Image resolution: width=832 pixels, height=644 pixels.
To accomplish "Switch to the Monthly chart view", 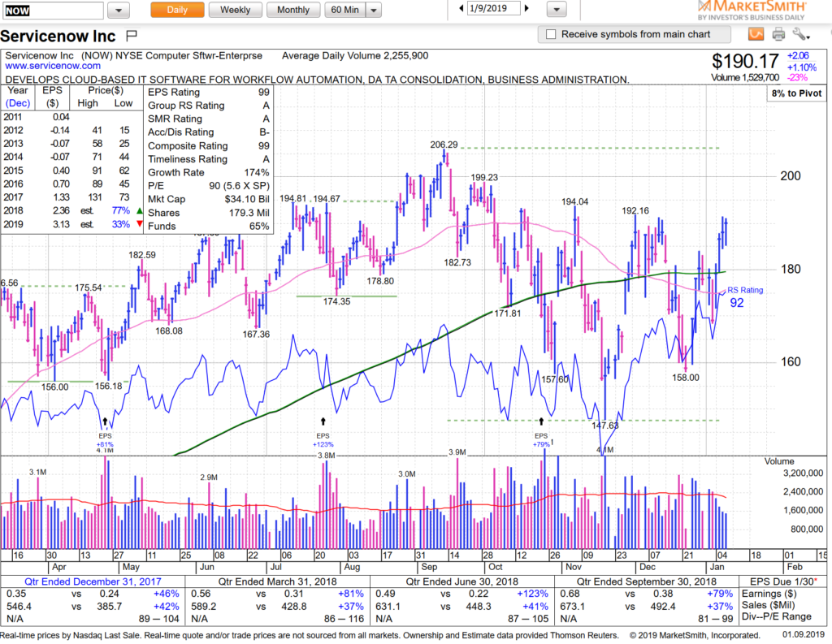I will (x=292, y=10).
